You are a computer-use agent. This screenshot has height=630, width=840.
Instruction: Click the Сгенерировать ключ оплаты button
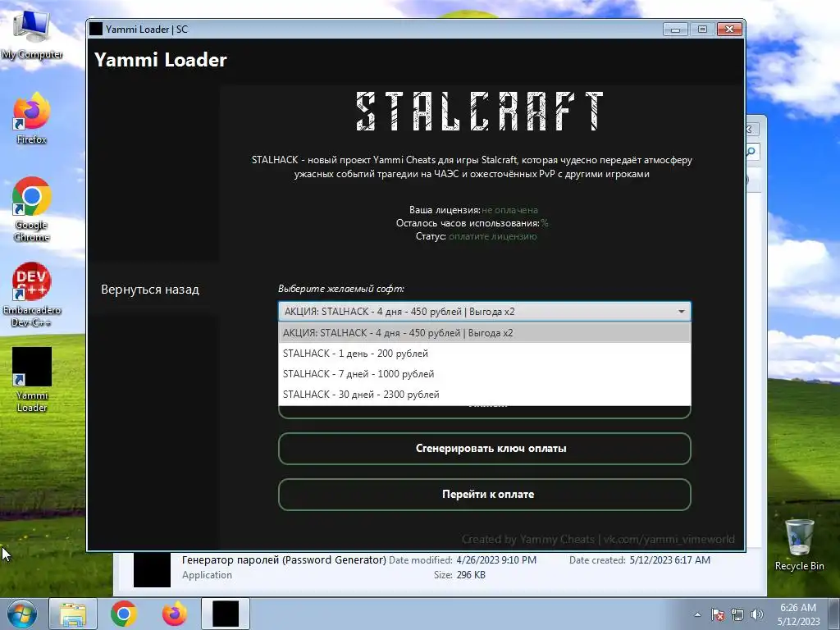coord(485,449)
